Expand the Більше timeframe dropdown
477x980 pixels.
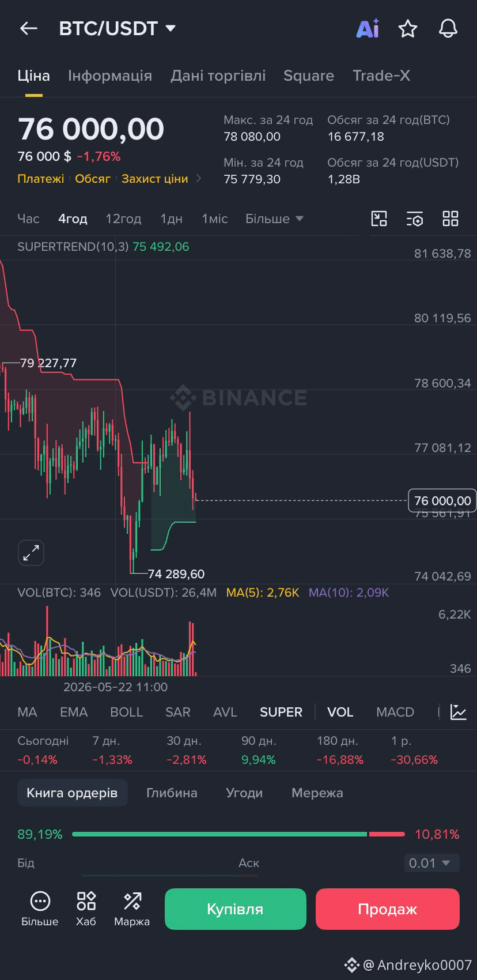click(x=274, y=218)
